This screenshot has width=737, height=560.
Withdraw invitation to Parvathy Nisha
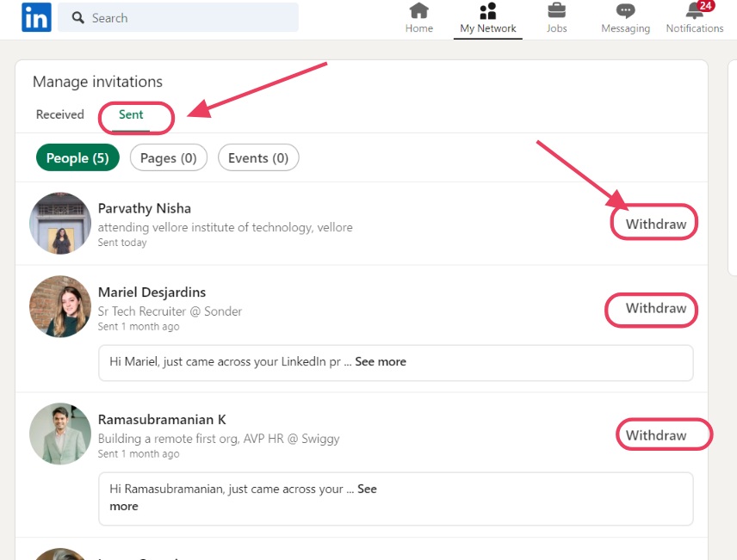(x=656, y=225)
